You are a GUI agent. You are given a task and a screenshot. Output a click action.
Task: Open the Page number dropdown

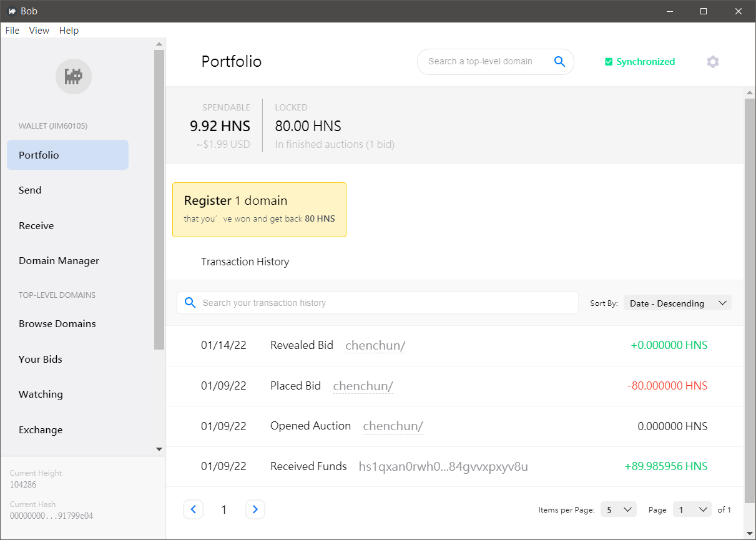click(692, 510)
